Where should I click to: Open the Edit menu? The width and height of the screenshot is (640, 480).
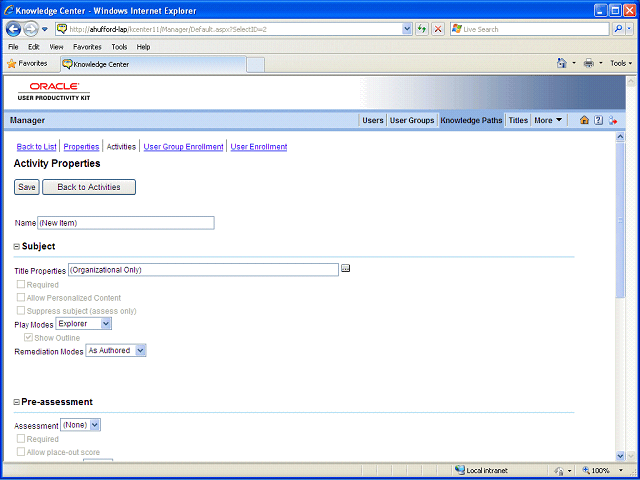(33, 47)
